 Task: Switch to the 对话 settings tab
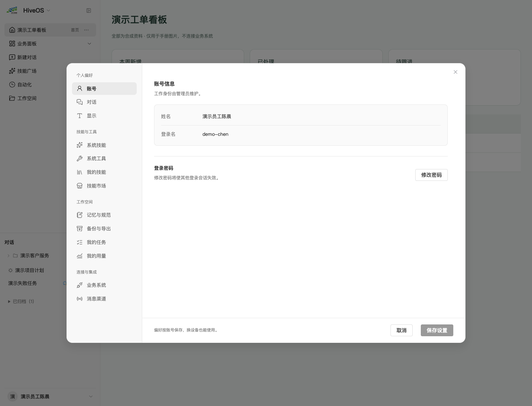click(x=104, y=102)
